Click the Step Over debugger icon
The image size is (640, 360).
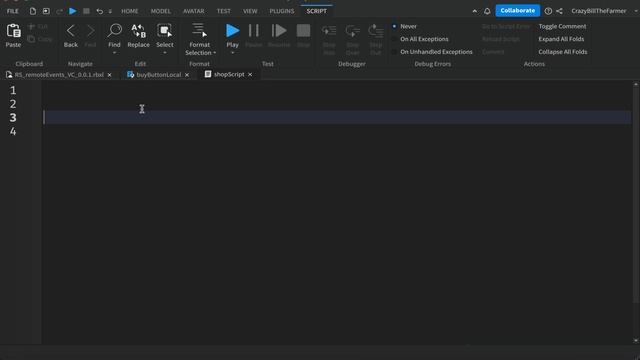(352, 31)
